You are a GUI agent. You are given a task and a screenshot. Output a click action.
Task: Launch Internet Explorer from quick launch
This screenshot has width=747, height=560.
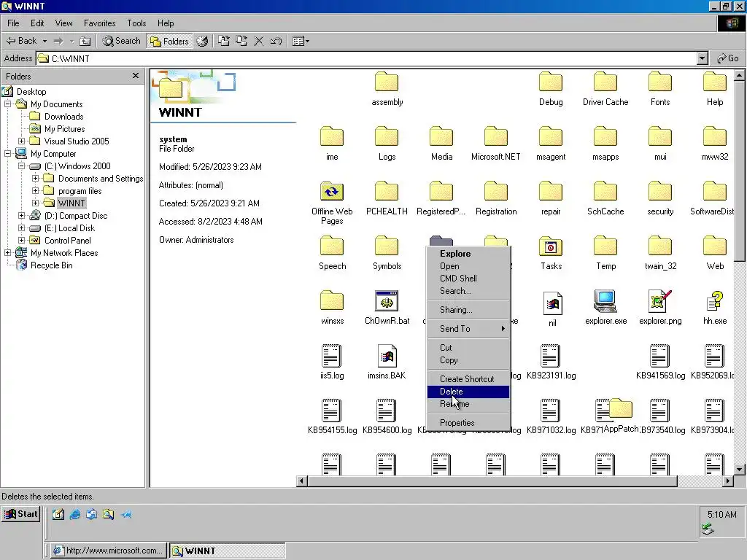[75, 514]
